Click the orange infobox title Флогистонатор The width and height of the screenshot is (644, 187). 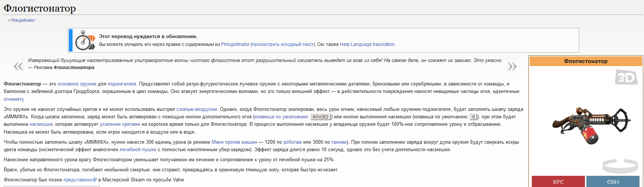pos(586,61)
